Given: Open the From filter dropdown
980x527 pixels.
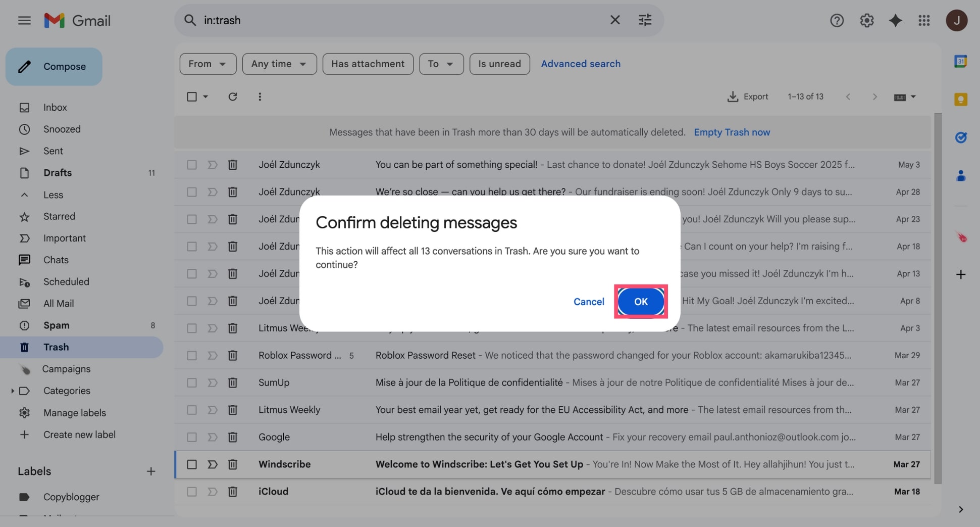Looking at the screenshot, I should 208,64.
